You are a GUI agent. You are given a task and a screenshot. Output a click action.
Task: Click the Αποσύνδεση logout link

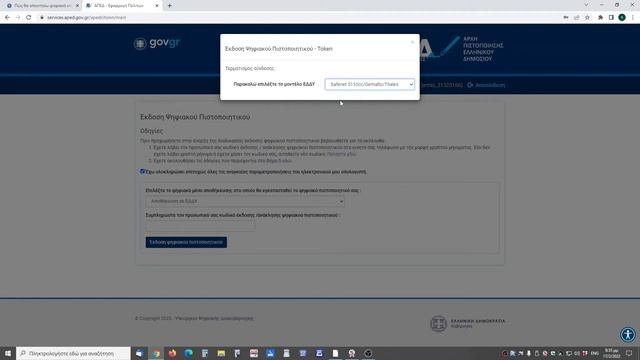[x=487, y=85]
